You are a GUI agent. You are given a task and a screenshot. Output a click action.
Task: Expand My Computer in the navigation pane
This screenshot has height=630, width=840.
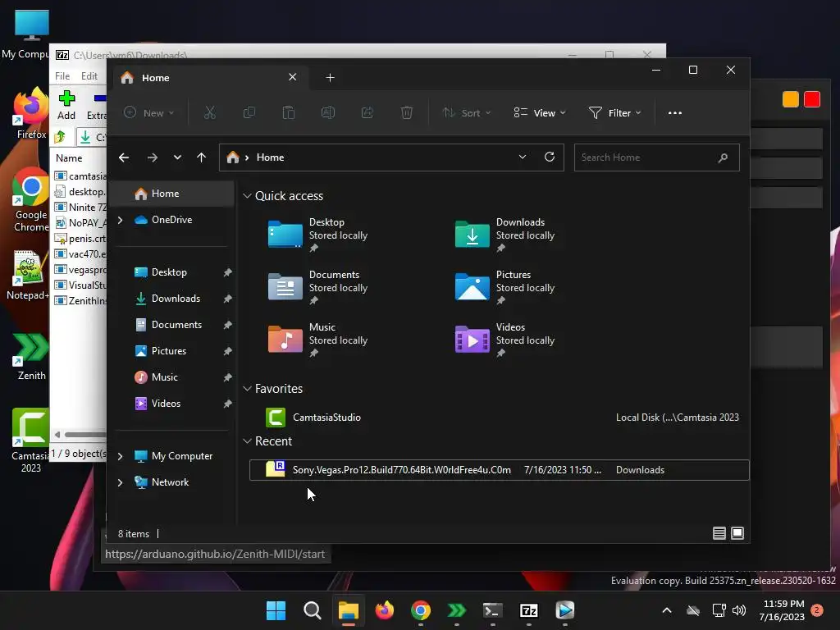pyautogui.click(x=120, y=456)
